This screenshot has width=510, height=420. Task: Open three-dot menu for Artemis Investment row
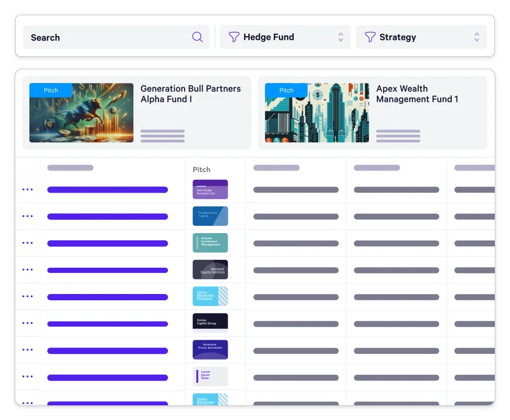(x=27, y=243)
